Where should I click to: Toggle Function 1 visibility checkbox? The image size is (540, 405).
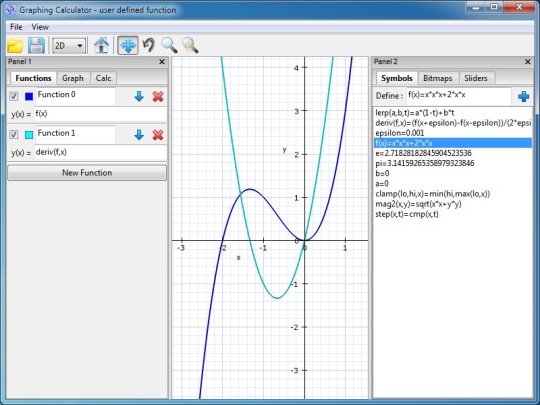14,135
